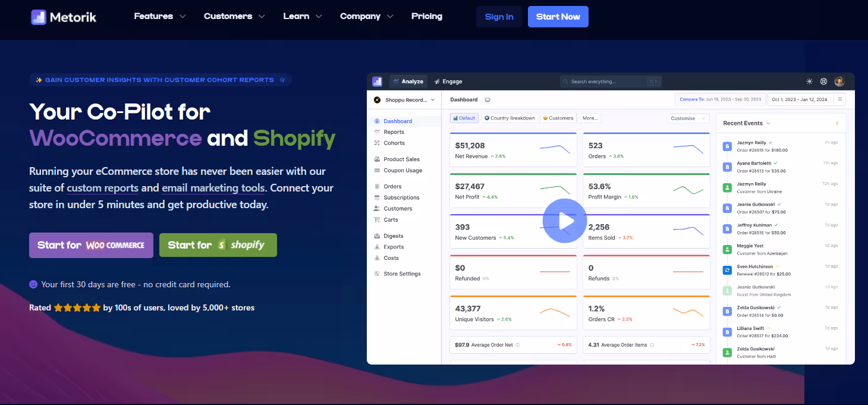Click the five-star rating
868x405 pixels.
(77, 308)
